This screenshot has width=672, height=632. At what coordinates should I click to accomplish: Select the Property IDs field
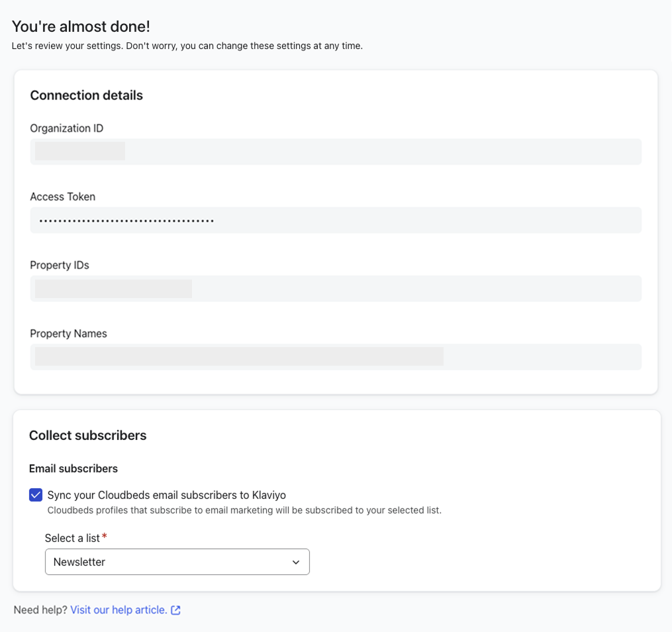[x=336, y=289]
